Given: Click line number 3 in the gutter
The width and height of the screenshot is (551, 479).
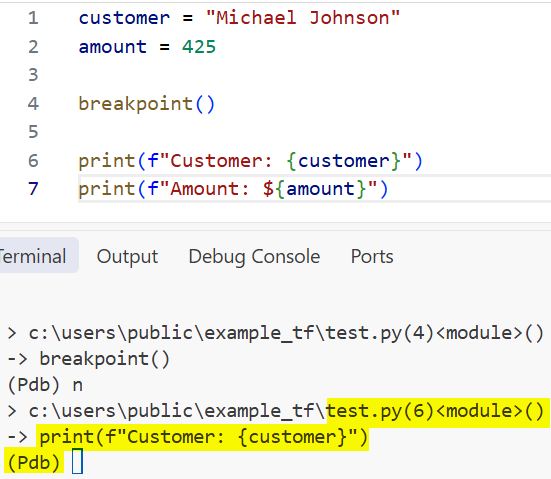Looking at the screenshot, I should (x=33, y=75).
